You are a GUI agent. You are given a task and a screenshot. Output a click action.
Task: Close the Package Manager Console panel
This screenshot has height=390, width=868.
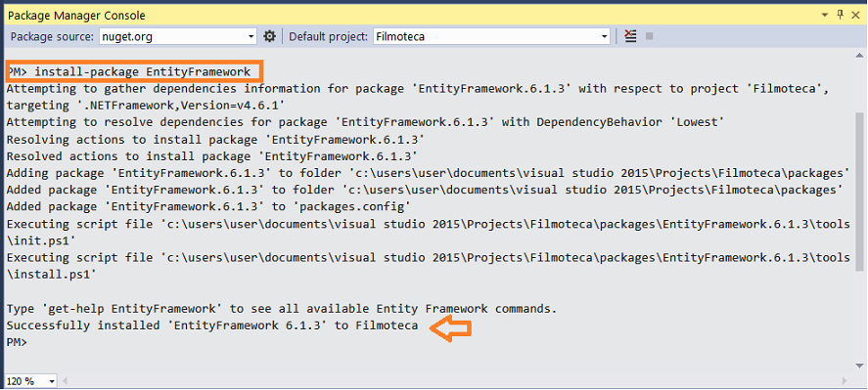[856, 15]
